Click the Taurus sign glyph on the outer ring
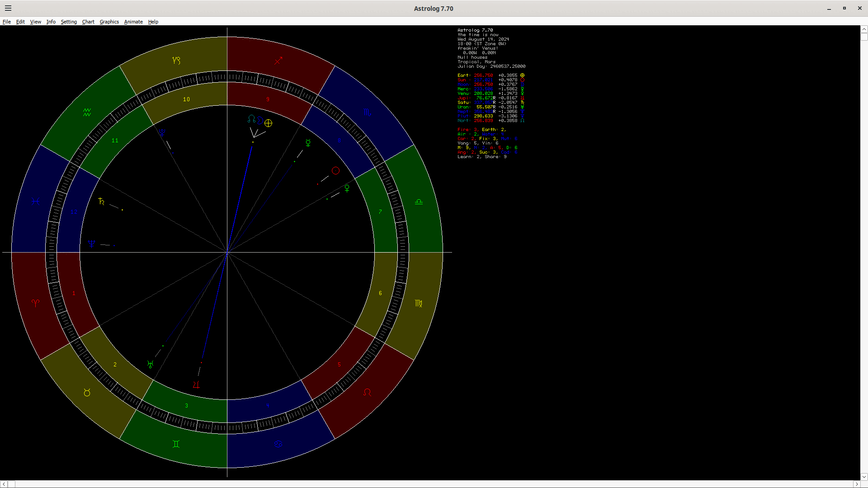The width and height of the screenshot is (868, 488). [87, 393]
